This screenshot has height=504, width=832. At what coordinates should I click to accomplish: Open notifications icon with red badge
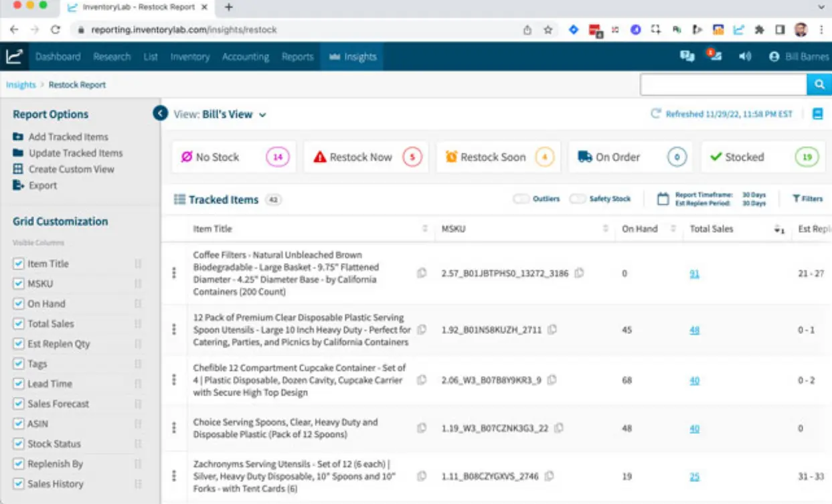click(714, 56)
